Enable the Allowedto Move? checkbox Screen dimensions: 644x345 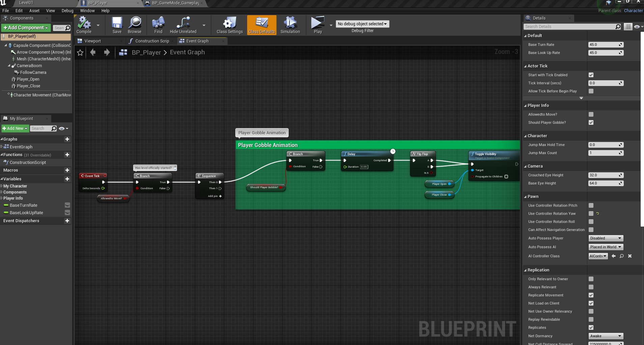(x=591, y=115)
